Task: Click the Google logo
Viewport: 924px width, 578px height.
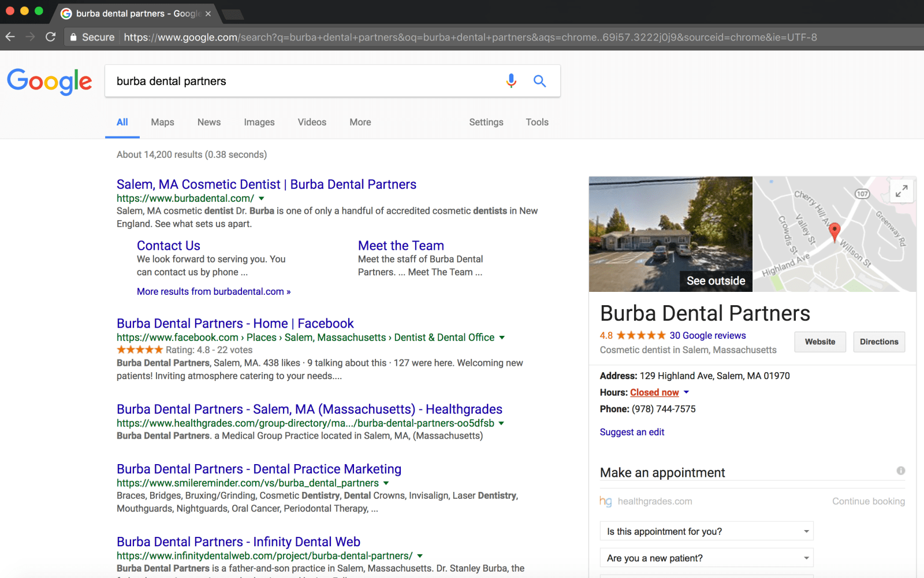Action: [x=50, y=81]
